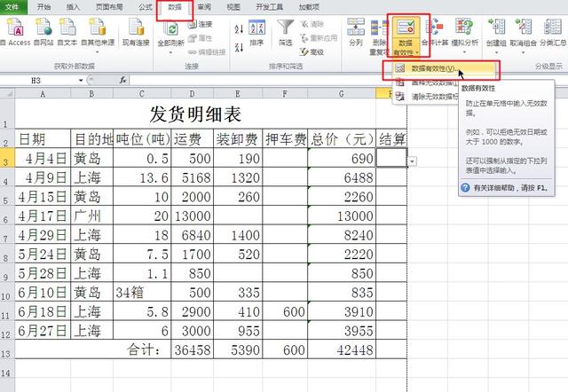Image resolution: width=568 pixels, height=392 pixels.
Task: Click the Data Validation (数据有效性) ribbon icon
Action: (406, 27)
